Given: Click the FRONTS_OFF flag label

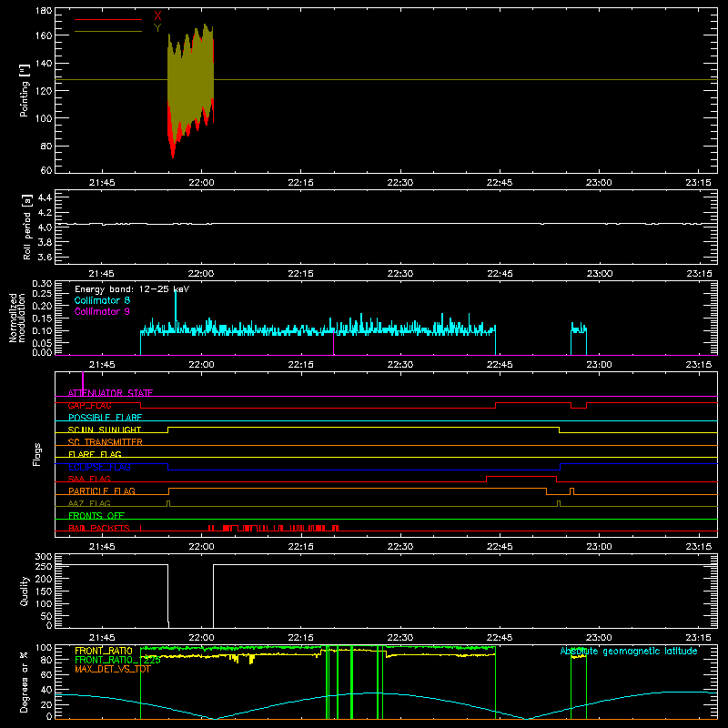Looking at the screenshot, I should 96,515.
